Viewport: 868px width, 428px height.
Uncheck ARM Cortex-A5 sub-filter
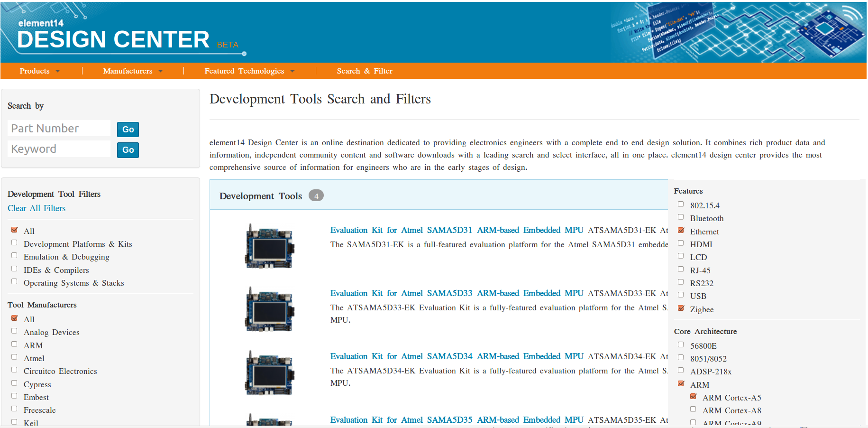(694, 397)
